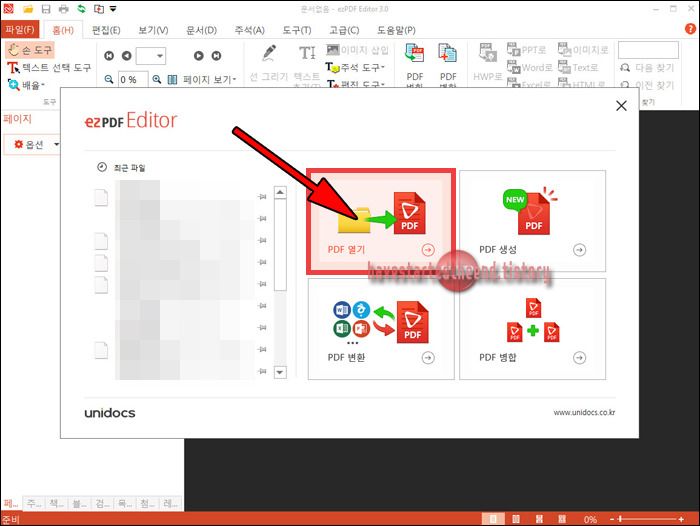Select the 손 도구 hand tool
The height and width of the screenshot is (526, 700).
coord(30,50)
